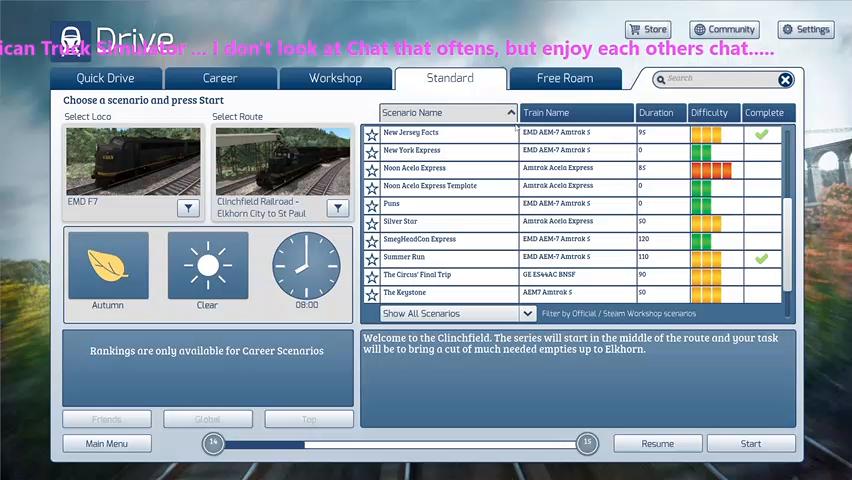The width and height of the screenshot is (852, 480).
Task: Select the Summer Run scenario name
Action: 404,257
